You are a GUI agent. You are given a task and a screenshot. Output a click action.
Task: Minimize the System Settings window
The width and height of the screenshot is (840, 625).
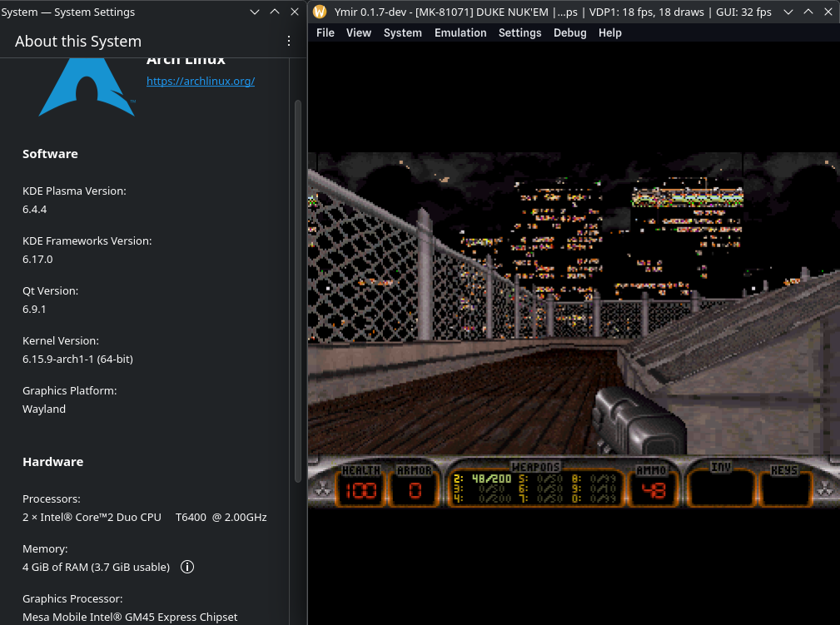coord(255,12)
